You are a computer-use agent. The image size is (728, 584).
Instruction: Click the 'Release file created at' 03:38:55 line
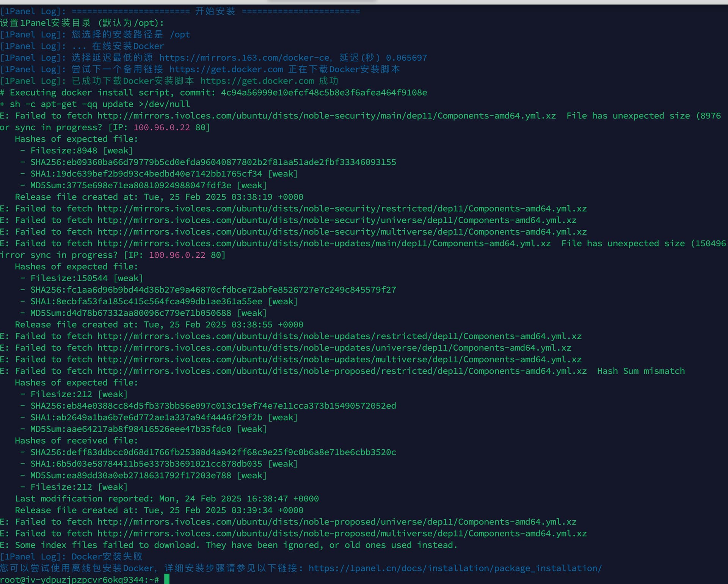coord(159,325)
